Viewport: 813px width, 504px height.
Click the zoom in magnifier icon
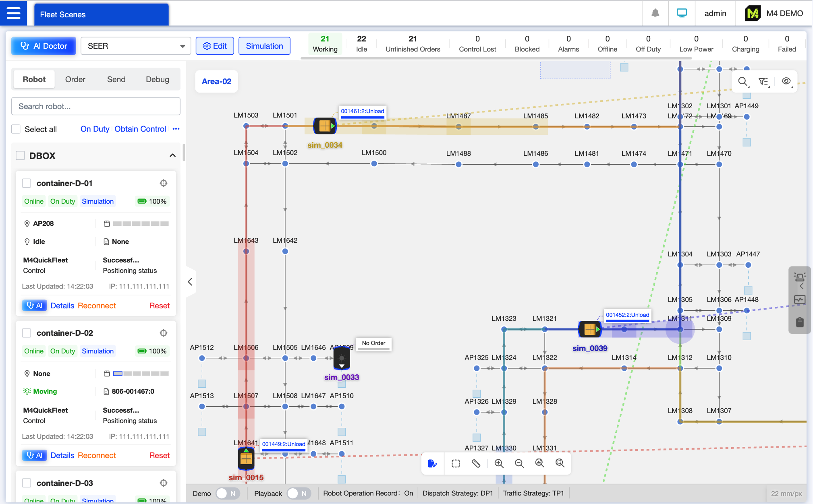(499, 463)
